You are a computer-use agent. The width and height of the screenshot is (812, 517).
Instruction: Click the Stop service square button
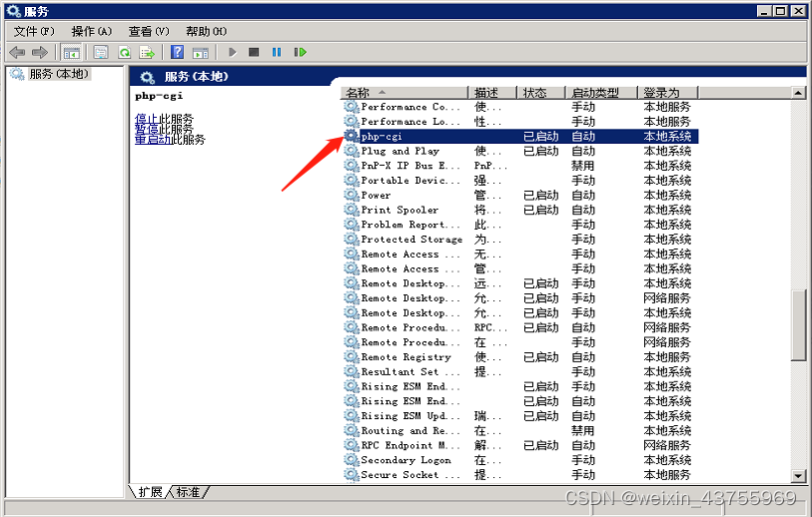254,52
